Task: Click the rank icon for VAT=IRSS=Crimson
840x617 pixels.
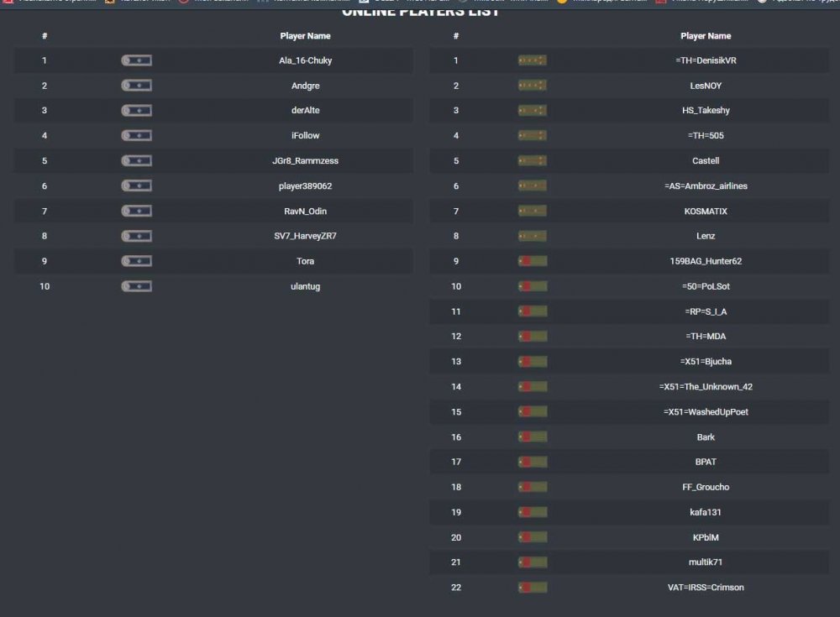Action: (533, 588)
